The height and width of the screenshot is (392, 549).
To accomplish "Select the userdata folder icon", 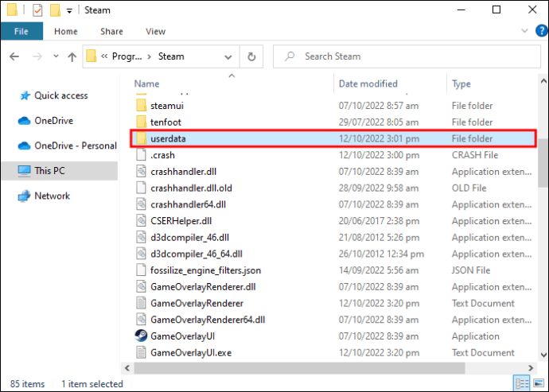I will (x=141, y=138).
